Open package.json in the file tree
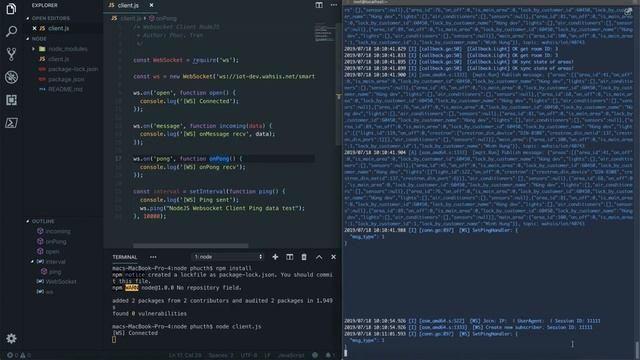640x360 pixels. (66, 79)
